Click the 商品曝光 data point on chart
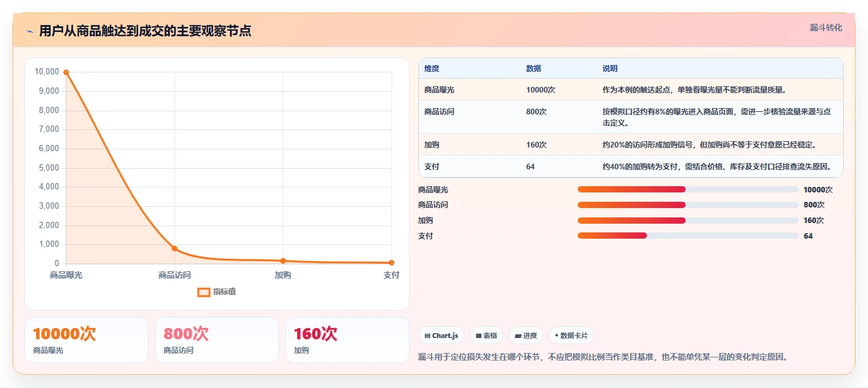This screenshot has height=388, width=868. 66,72
